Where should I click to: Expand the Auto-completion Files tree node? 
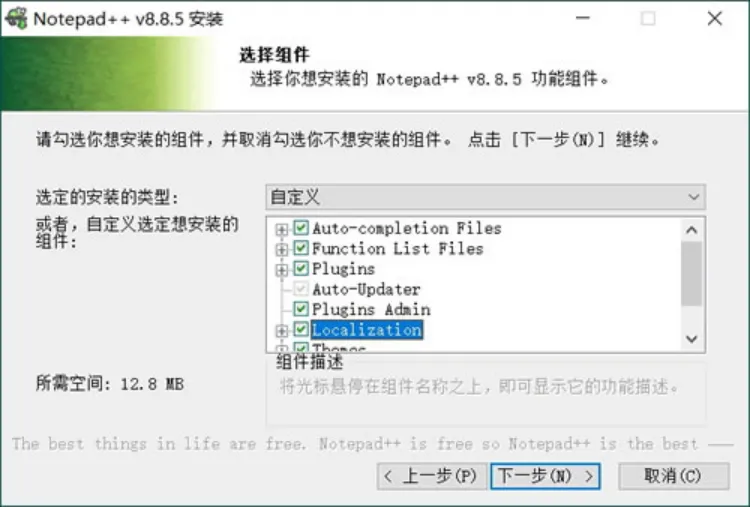point(281,230)
